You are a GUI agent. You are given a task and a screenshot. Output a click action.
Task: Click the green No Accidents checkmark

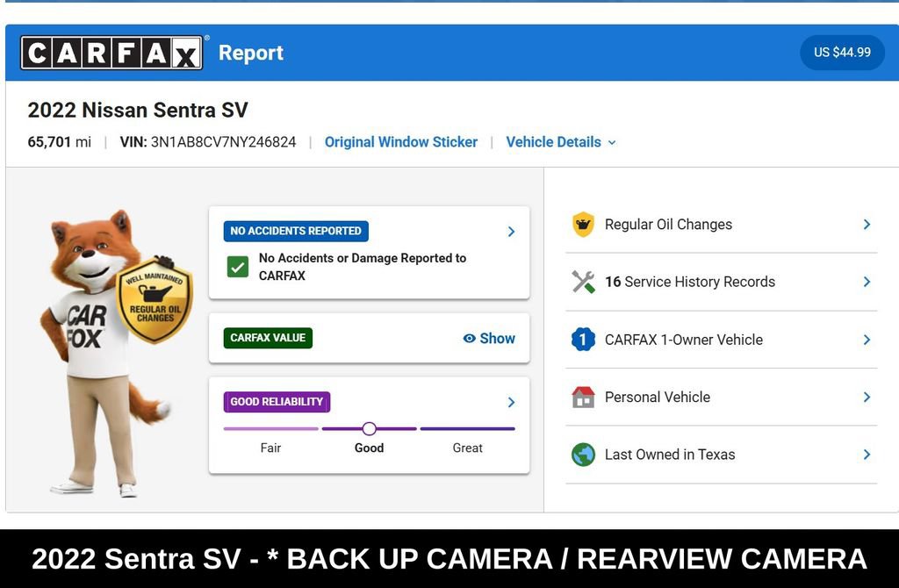click(x=237, y=267)
